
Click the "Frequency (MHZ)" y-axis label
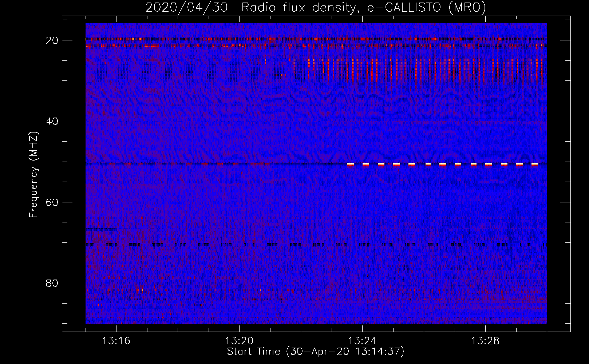[33, 175]
